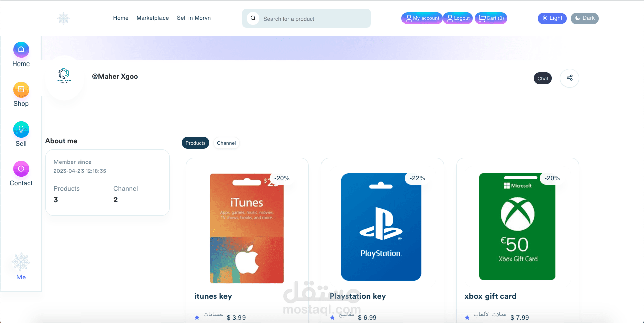This screenshot has width=644, height=323.
Task: Click the share icon on profile
Action: click(570, 78)
